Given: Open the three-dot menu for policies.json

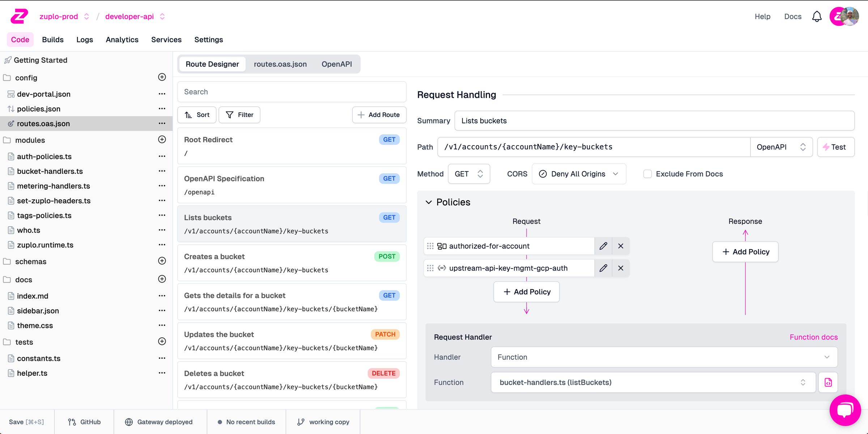Looking at the screenshot, I should pyautogui.click(x=162, y=109).
